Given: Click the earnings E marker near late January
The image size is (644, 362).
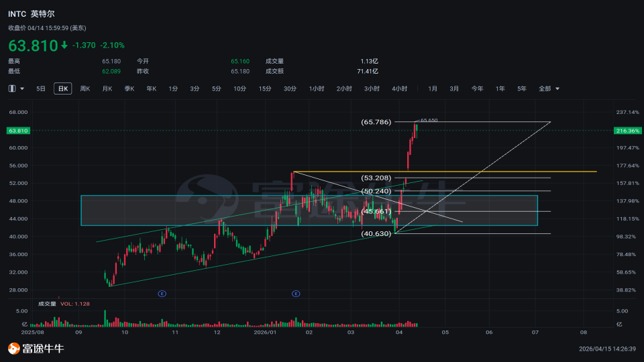Looking at the screenshot, I should point(296,294).
